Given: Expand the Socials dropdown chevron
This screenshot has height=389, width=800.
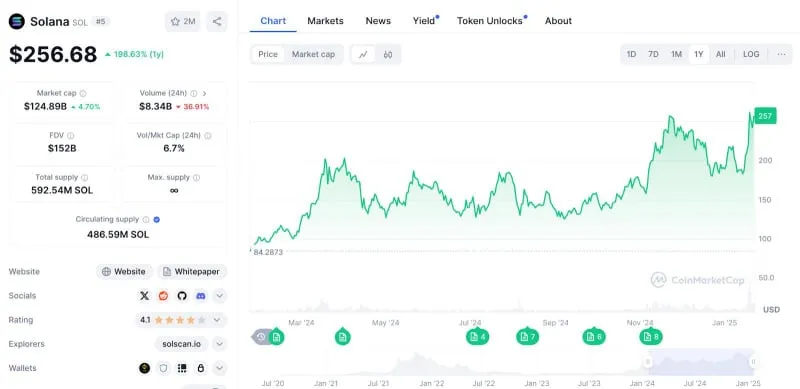Looking at the screenshot, I should (219, 296).
